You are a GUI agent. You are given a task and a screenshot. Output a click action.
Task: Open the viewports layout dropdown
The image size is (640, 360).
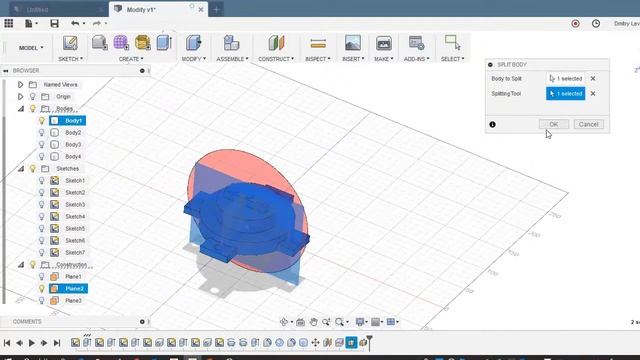[392, 322]
